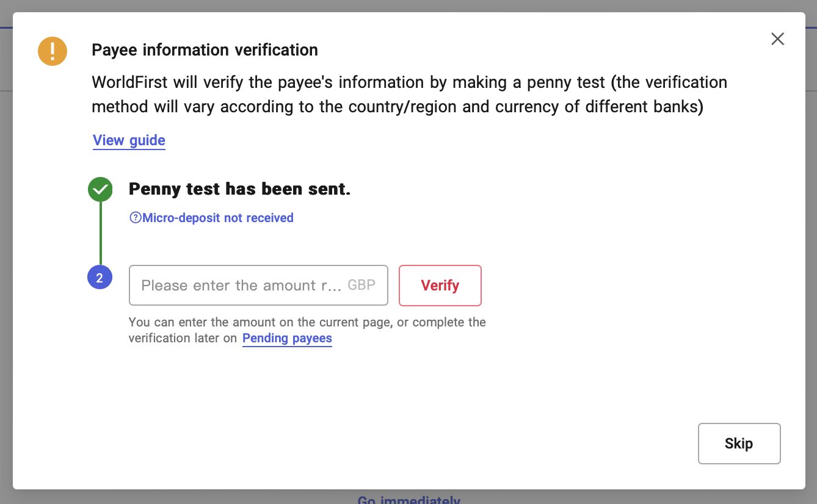
Task: Click Pending payees to complete verification later
Action: [287, 338]
